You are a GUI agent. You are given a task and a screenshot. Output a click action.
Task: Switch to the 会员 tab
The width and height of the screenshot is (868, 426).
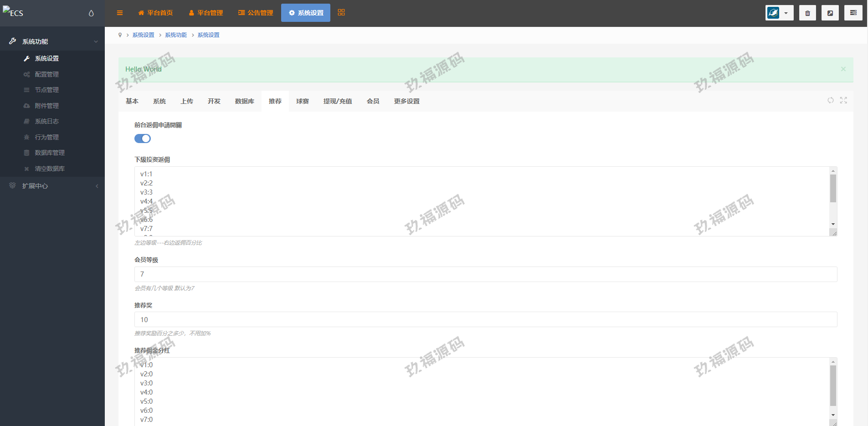click(373, 101)
